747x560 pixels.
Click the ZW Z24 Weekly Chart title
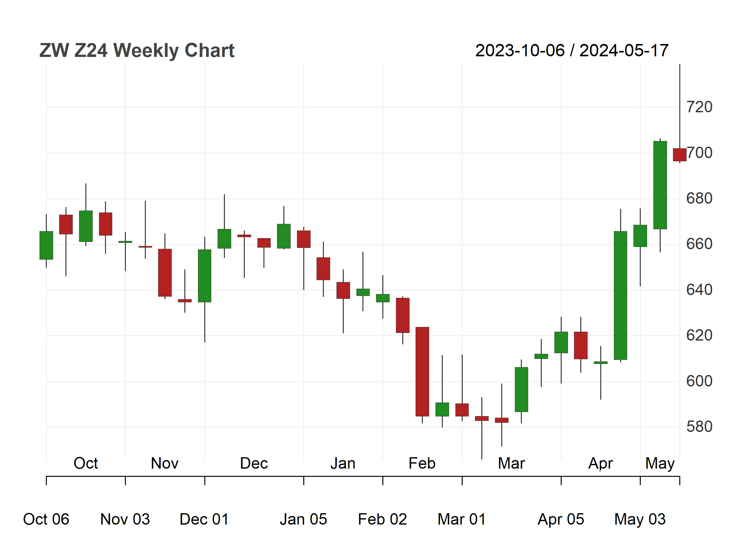click(137, 51)
